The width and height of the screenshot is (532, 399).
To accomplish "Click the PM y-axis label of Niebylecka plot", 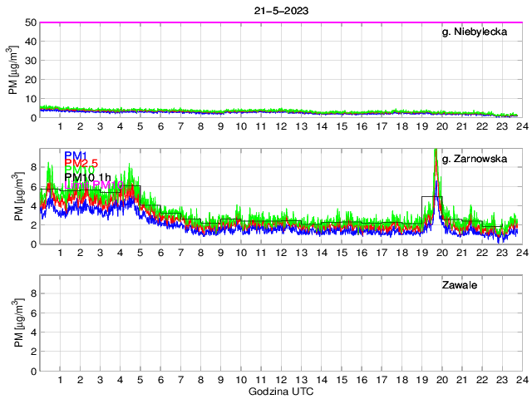I will [x=14, y=70].
